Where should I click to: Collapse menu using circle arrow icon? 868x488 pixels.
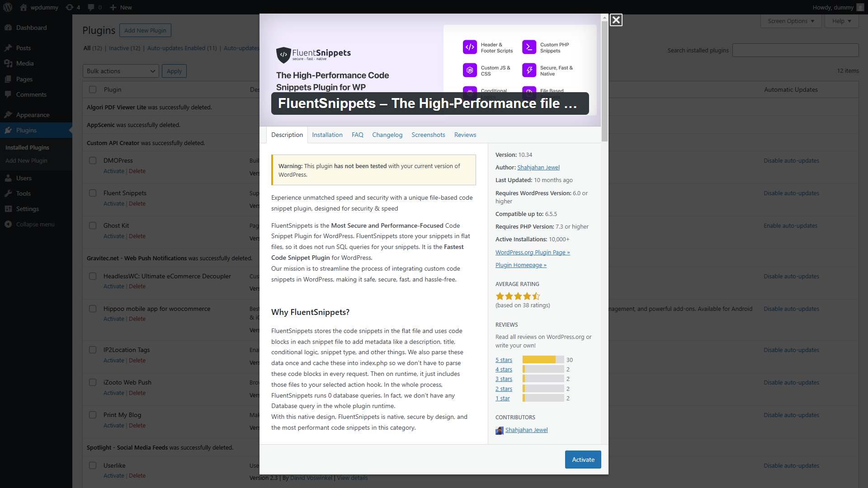[x=8, y=224]
